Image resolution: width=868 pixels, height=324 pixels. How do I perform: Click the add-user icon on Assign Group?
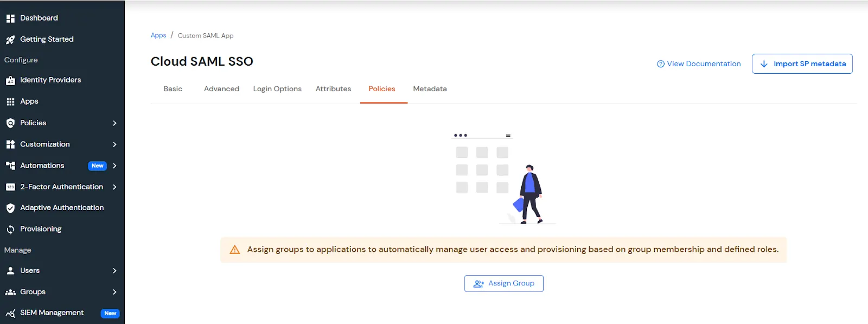478,284
